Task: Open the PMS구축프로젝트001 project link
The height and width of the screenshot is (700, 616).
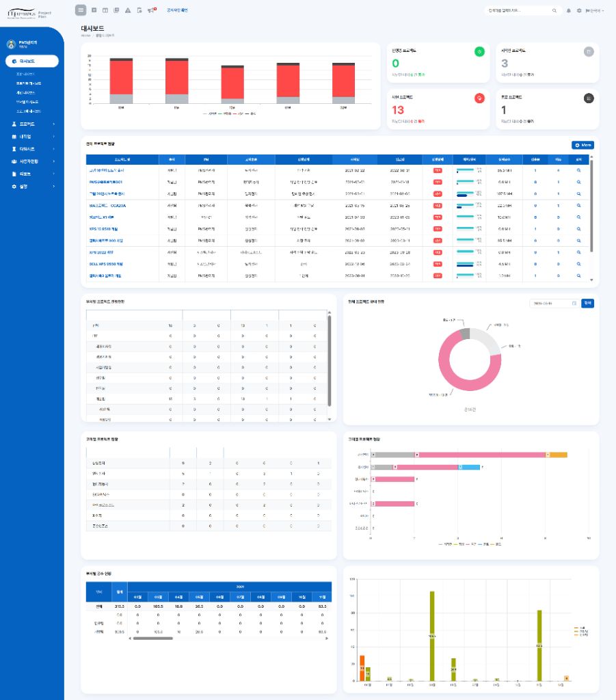Action: click(x=105, y=182)
